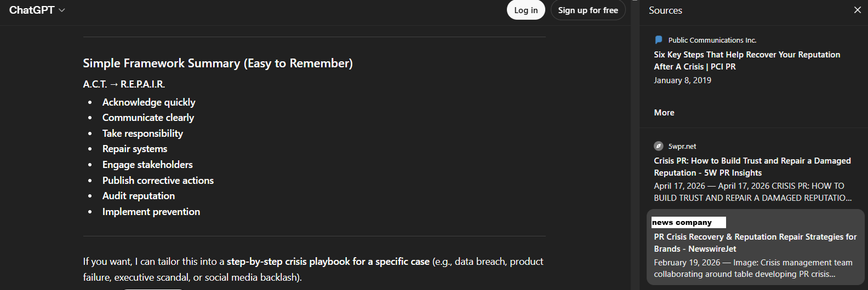Expand More under the first source
This screenshot has width=868, height=290.
tap(664, 112)
